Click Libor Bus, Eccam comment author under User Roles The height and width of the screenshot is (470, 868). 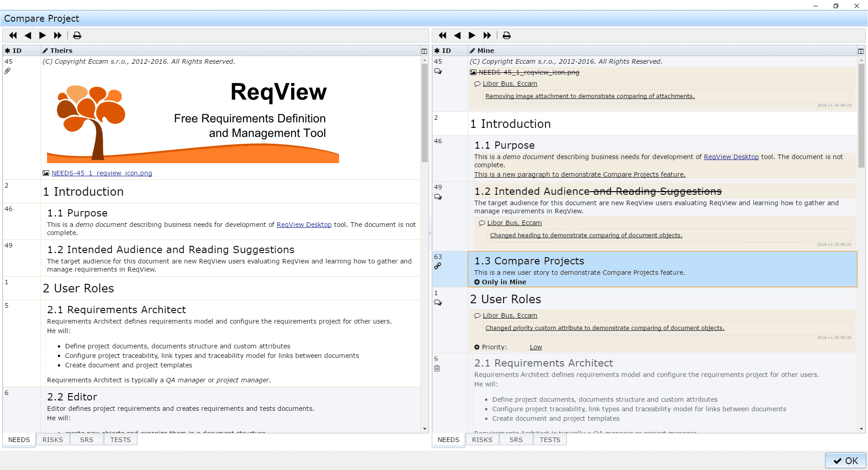pyautogui.click(x=510, y=315)
